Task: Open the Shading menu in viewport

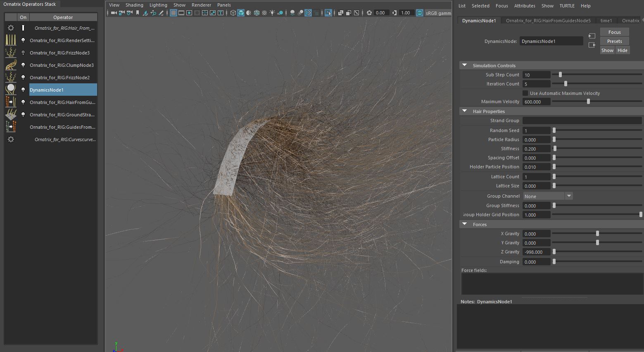Action: [134, 5]
